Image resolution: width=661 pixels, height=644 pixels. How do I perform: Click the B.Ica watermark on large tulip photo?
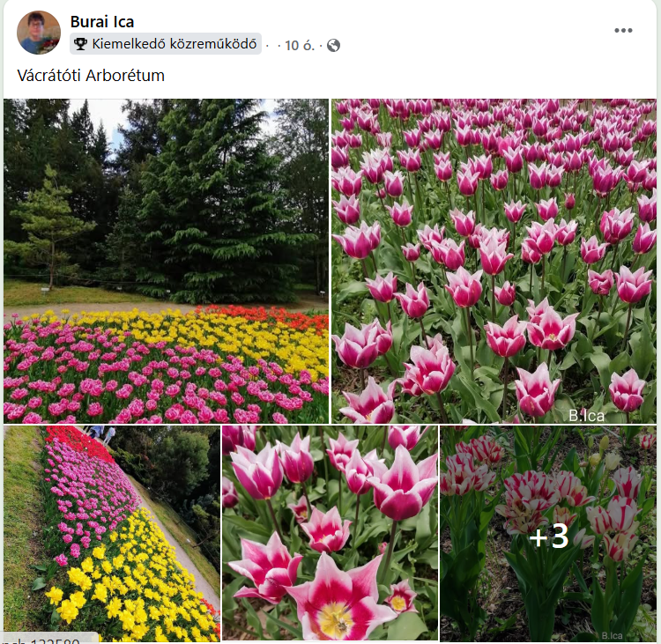pos(586,416)
